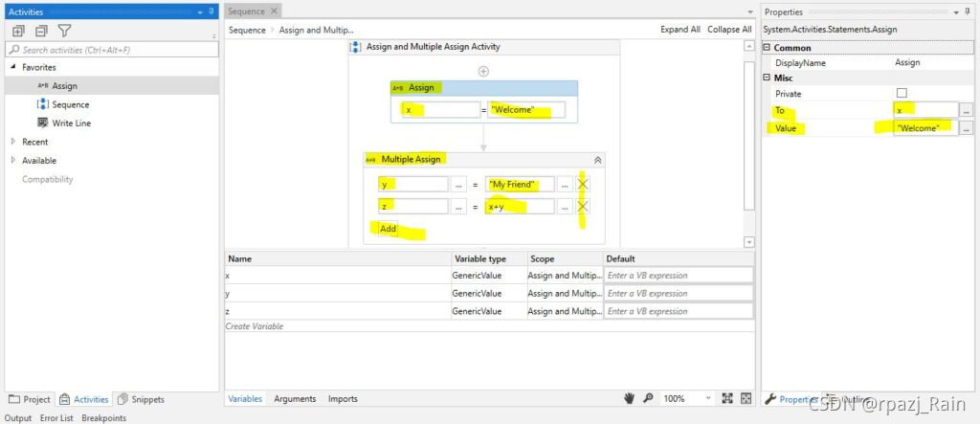
Task: Click designer scrollbar down arrow
Action: pos(749,242)
